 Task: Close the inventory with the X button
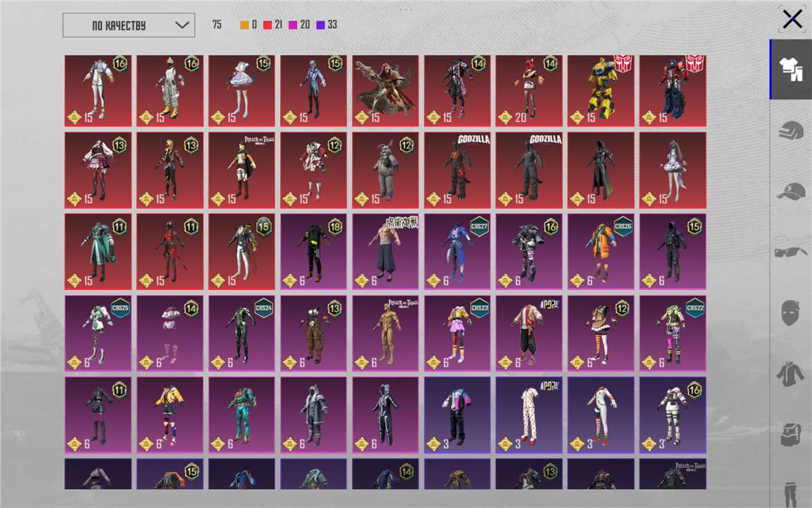(792, 19)
